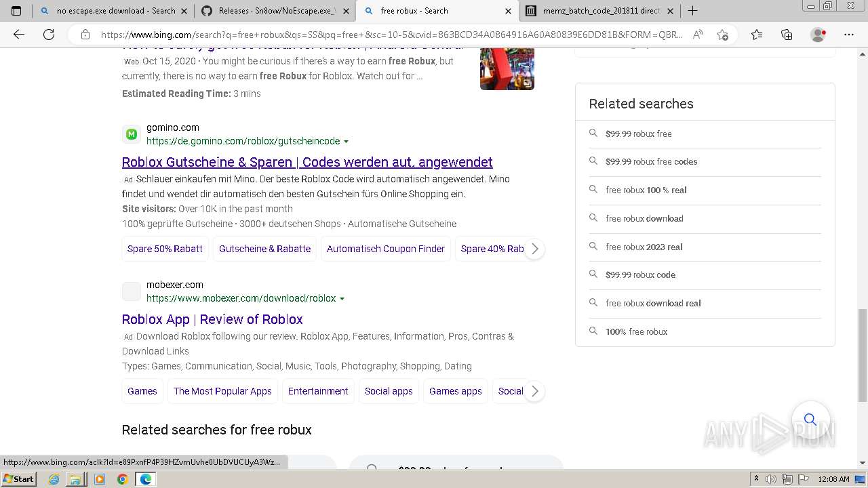Screen dimensions: 868x488
Task: Switch to memz_batch_code_201811 tab
Action: [600, 11]
